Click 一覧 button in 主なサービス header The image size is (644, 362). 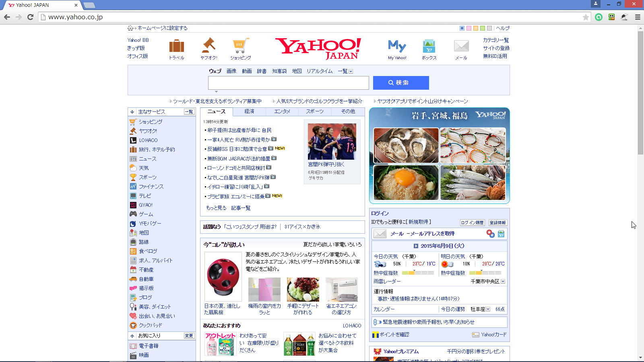click(189, 112)
